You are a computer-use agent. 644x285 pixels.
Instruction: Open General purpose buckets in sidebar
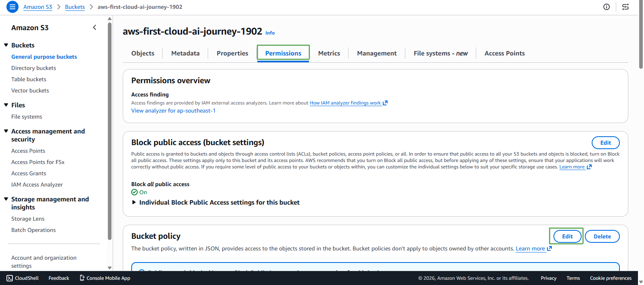click(44, 57)
